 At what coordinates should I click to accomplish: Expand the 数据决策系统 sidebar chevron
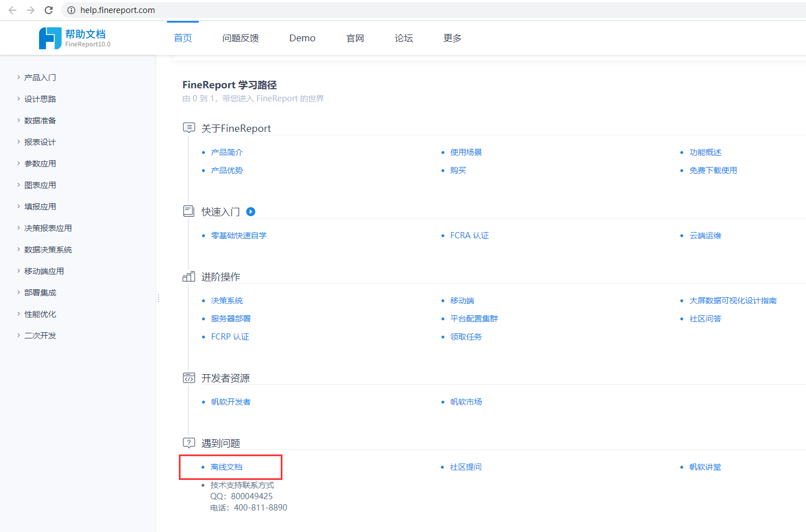click(x=18, y=249)
